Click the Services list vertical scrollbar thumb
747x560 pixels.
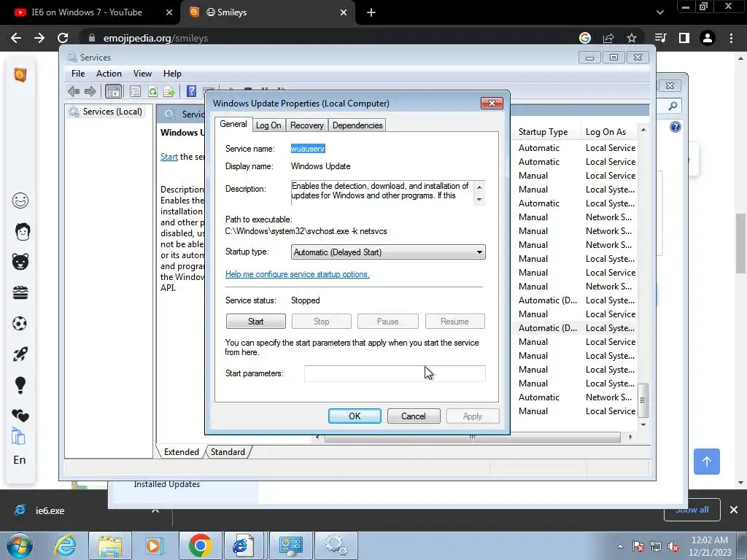[643, 400]
